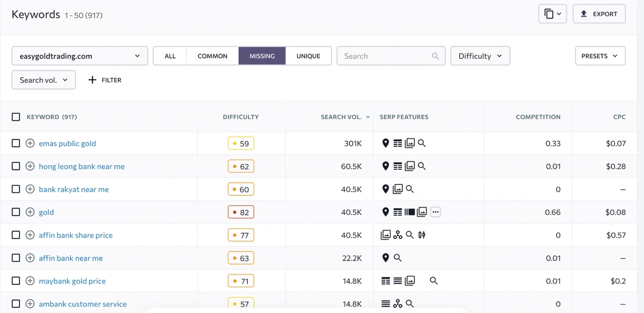The image size is (644, 313).
Task: Click the difficulty badge 82 for 'gold'
Action: (241, 212)
